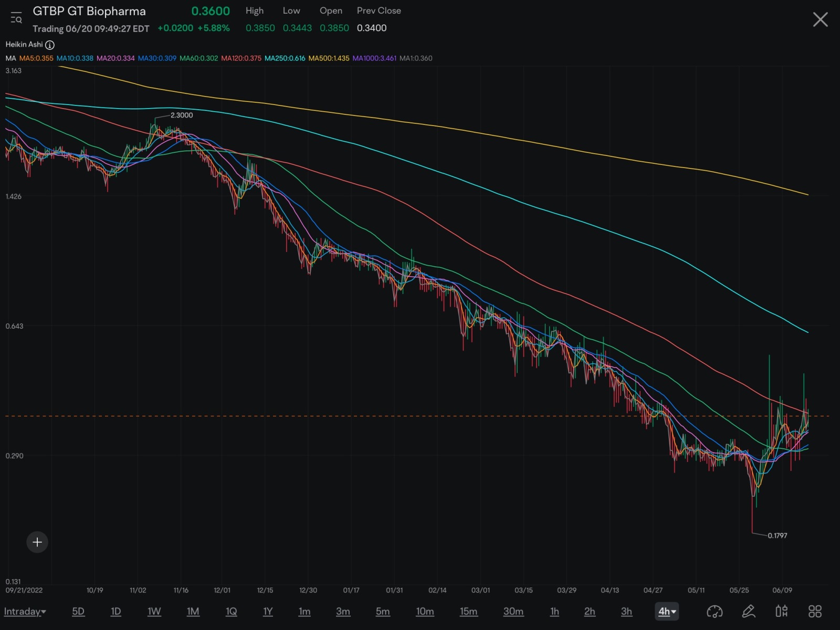Select the 5m interval
This screenshot has height=630, width=840.
click(x=383, y=612)
